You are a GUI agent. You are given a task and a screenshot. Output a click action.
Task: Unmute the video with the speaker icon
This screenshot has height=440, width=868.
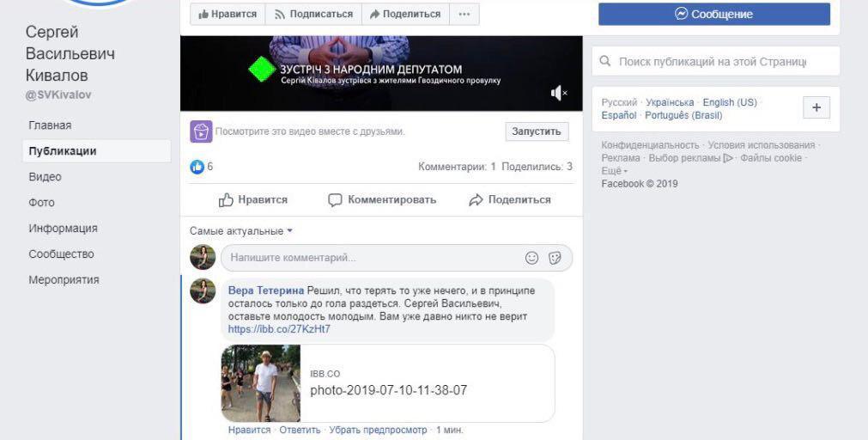(558, 93)
